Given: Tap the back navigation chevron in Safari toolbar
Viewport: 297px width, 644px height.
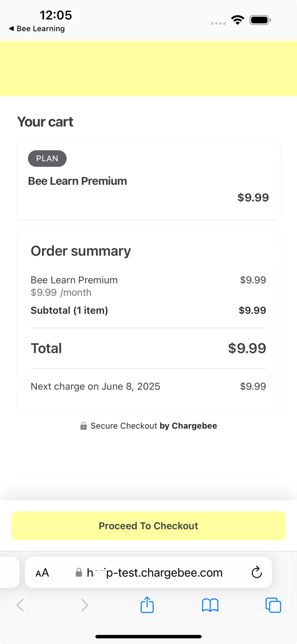Looking at the screenshot, I should (x=20, y=605).
